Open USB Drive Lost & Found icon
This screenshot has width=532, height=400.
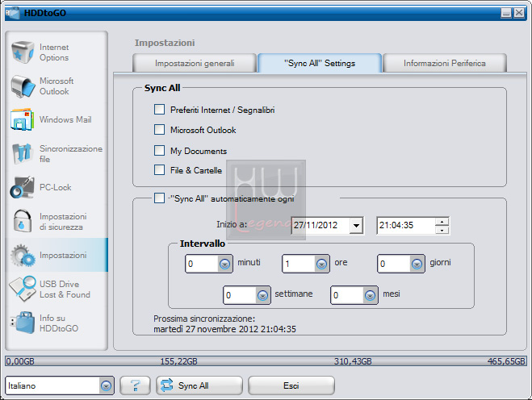23,289
